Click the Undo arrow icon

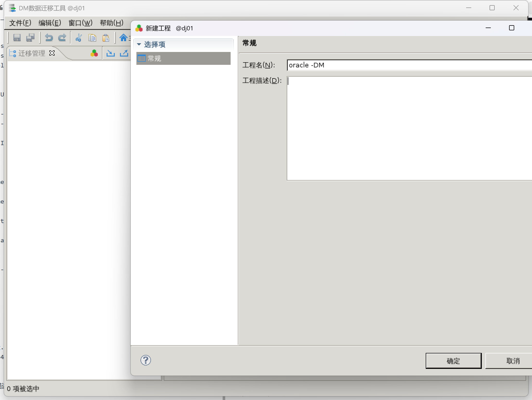[49, 38]
